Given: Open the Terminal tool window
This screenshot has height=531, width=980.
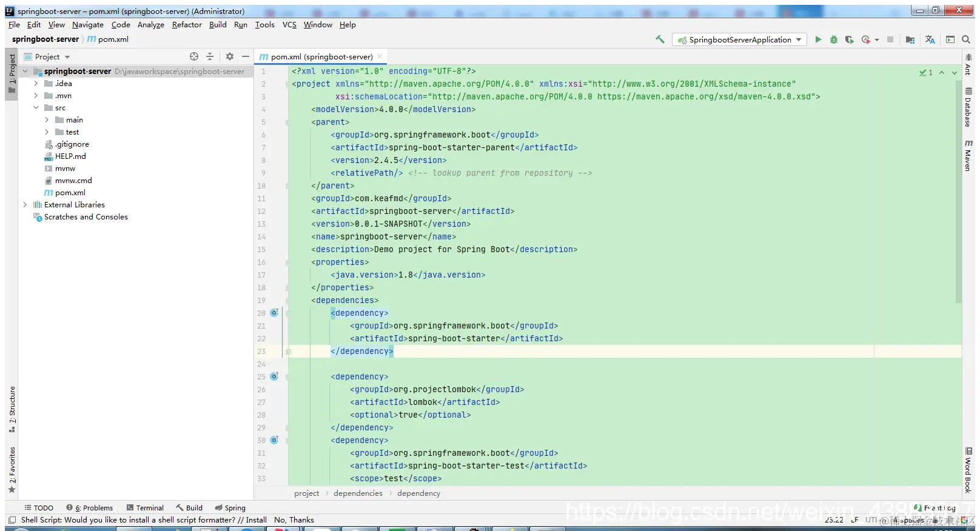Looking at the screenshot, I should tap(146, 508).
